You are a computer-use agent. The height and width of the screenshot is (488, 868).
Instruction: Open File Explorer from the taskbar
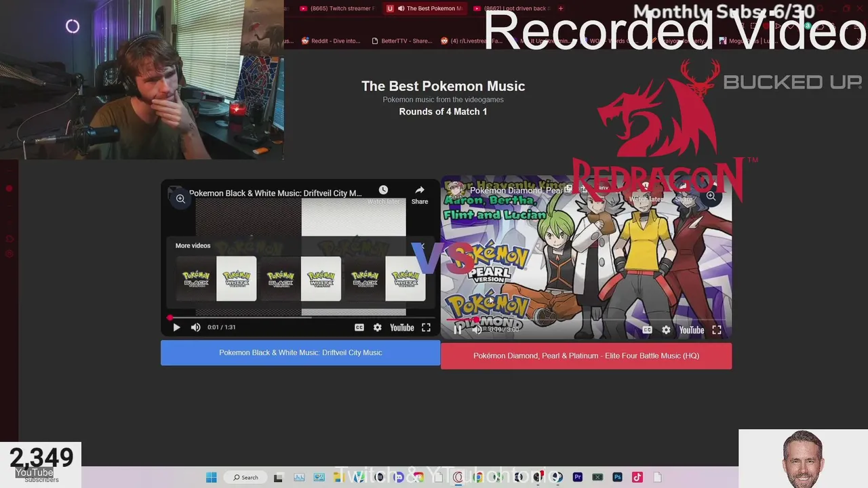pos(338,477)
